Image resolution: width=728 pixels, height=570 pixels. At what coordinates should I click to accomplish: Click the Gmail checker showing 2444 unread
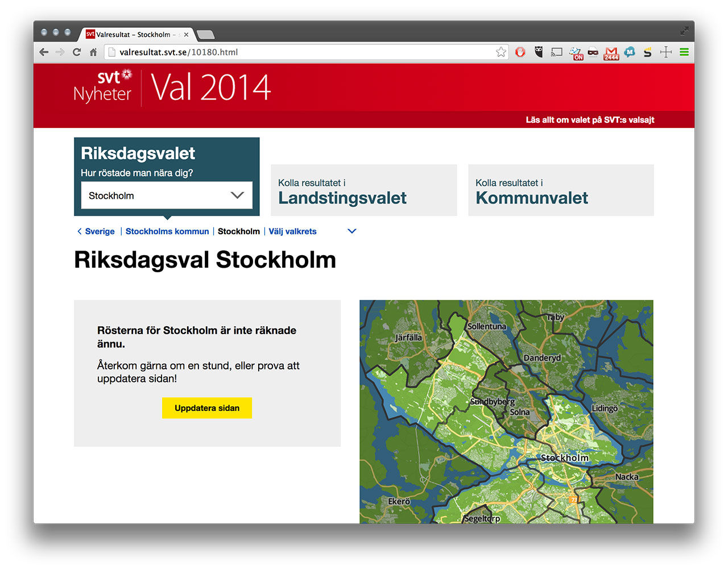[611, 52]
